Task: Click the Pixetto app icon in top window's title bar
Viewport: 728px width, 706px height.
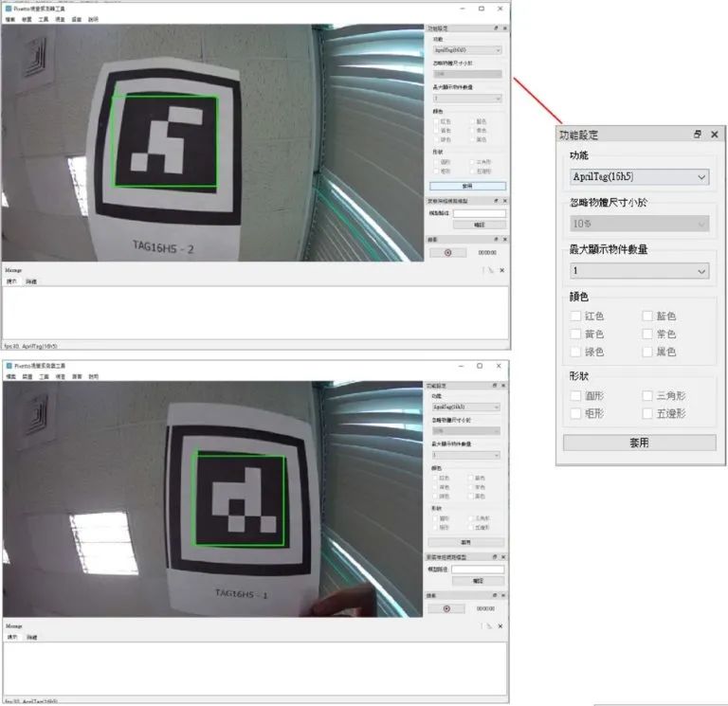Action: point(8,9)
